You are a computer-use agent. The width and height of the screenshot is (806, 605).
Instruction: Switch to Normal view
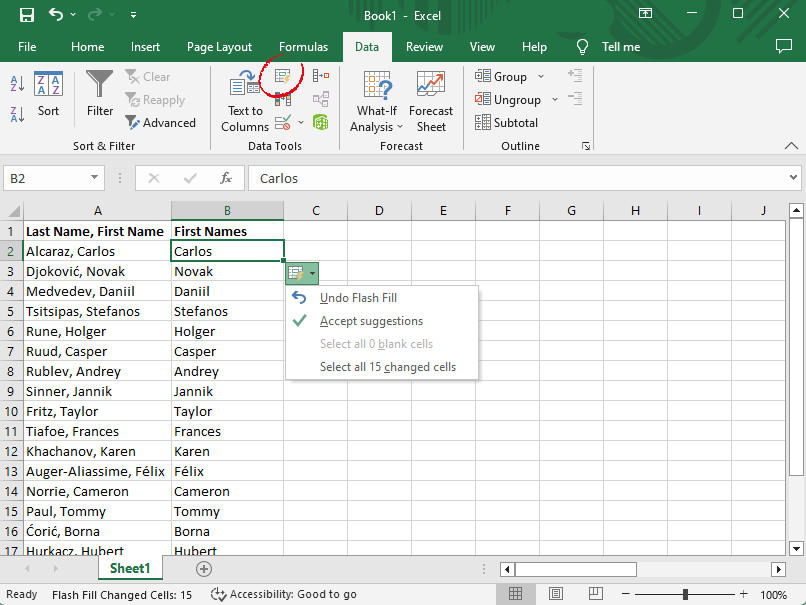(516, 594)
